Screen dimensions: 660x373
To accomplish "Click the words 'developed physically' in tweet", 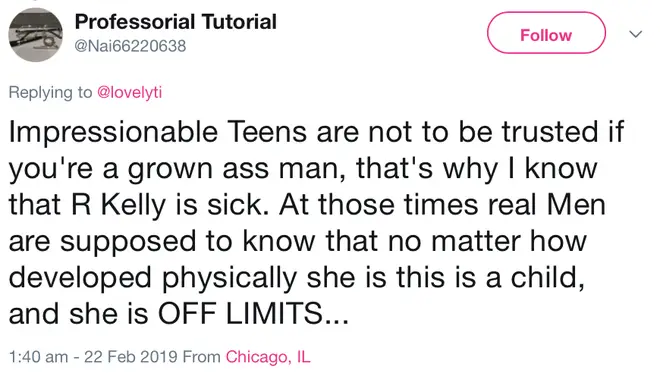I will (153, 278).
